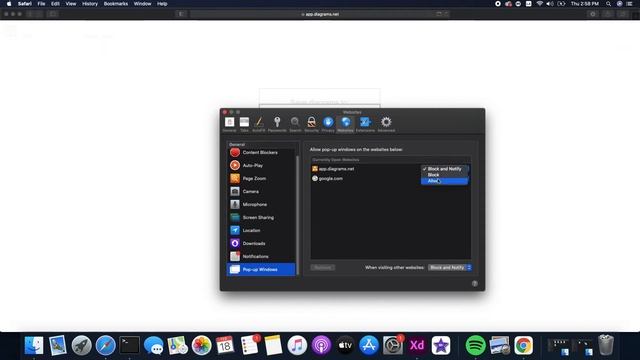Open the General preferences tab
This screenshot has height=360, width=640.
(229, 124)
